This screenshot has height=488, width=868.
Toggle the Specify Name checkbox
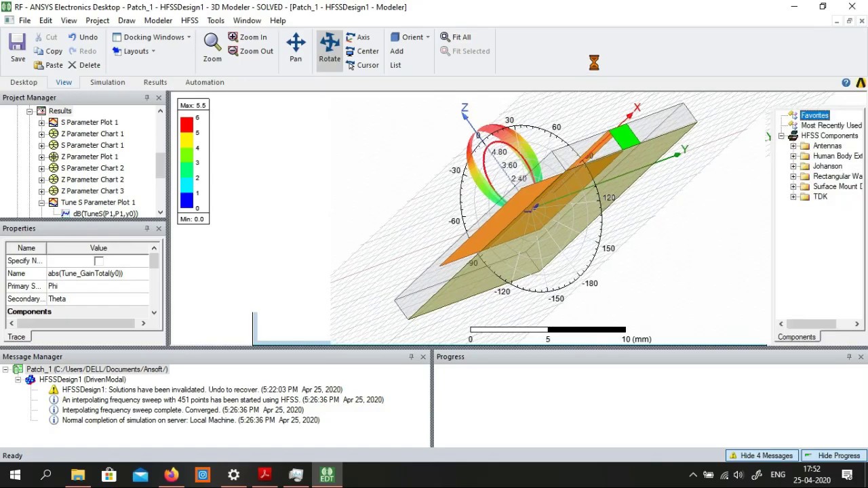pos(99,261)
